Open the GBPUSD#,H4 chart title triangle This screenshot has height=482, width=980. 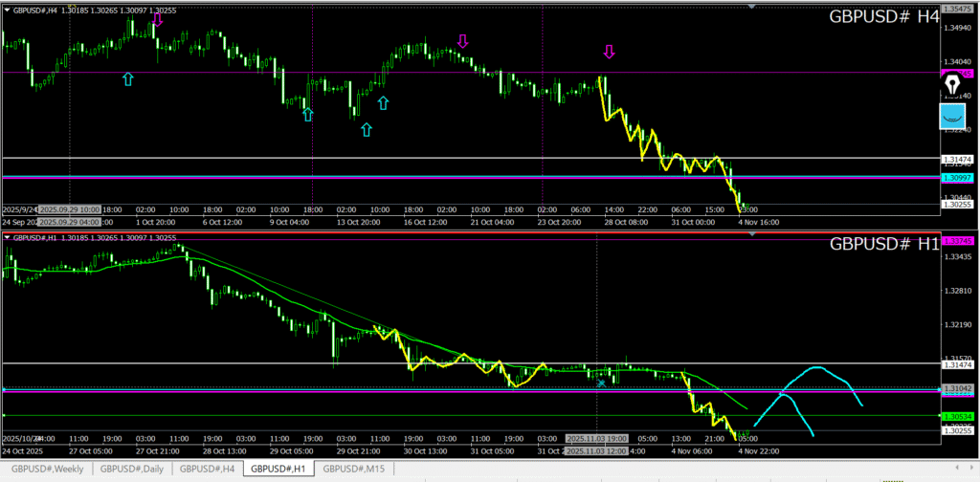pyautogui.click(x=8, y=10)
